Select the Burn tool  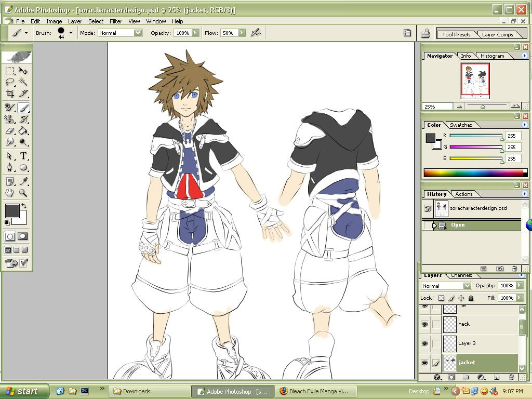pos(23,142)
